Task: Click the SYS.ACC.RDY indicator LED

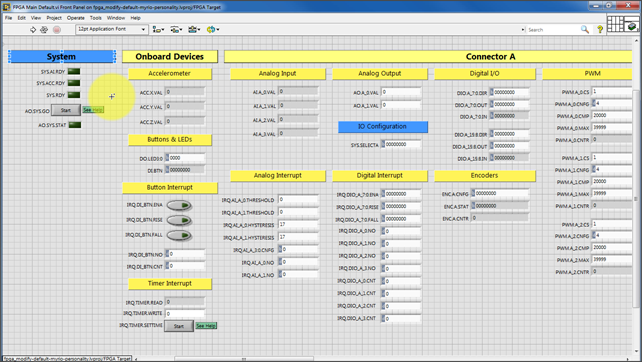Action: click(74, 83)
